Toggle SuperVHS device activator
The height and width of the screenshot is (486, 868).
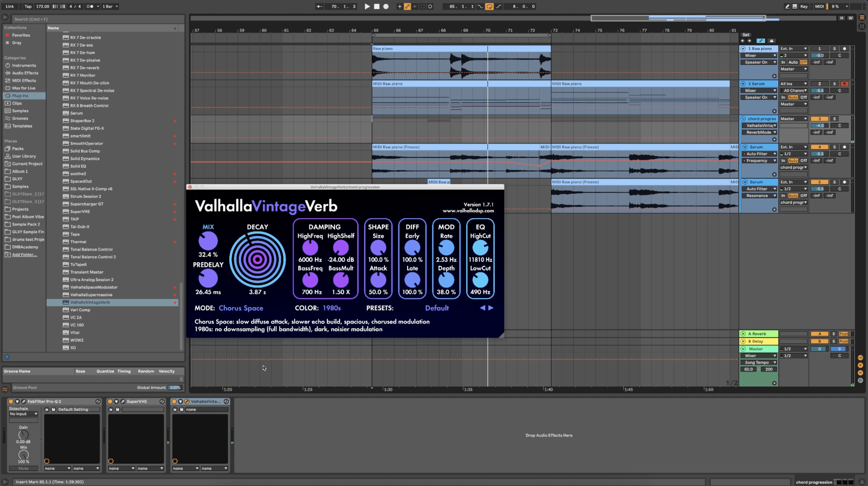click(x=110, y=401)
